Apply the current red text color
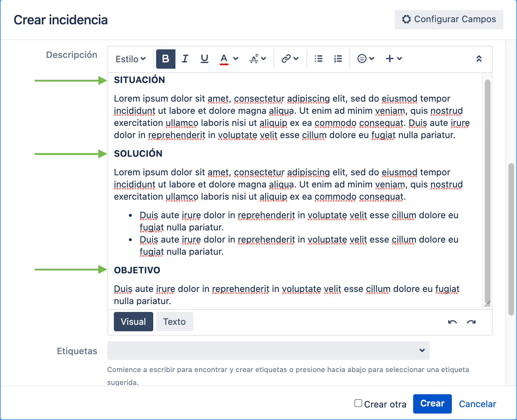The height and width of the screenshot is (420, 517). [x=223, y=59]
